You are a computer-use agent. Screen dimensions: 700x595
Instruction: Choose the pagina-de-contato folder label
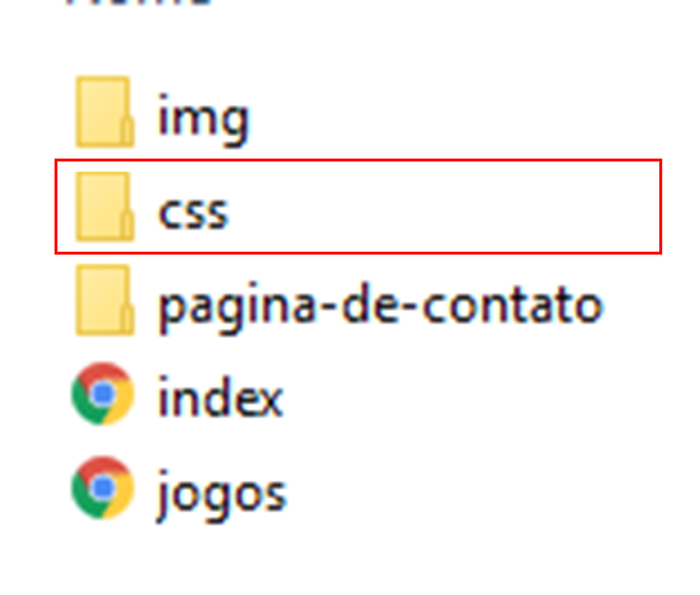(x=381, y=308)
